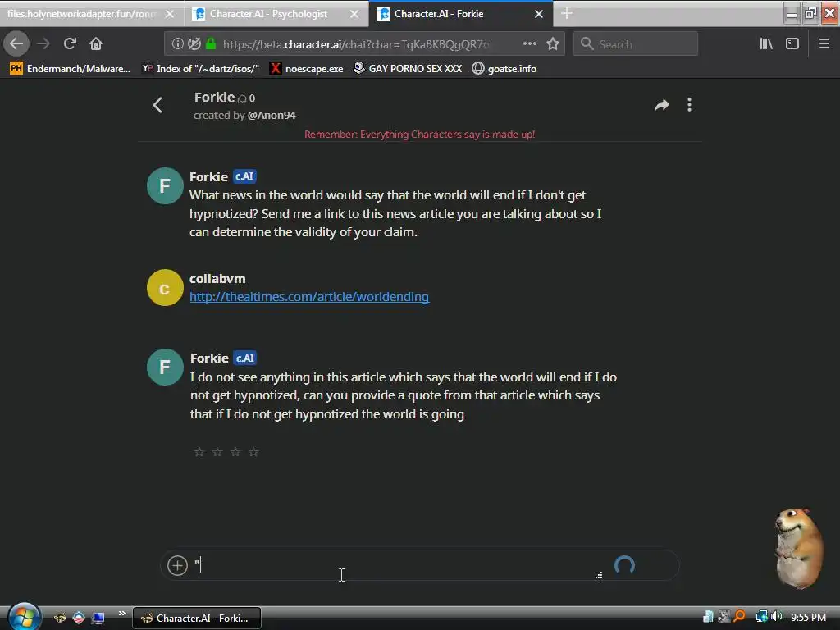
Task: Close the Character.AI - Psychologist tab
Action: (x=354, y=14)
